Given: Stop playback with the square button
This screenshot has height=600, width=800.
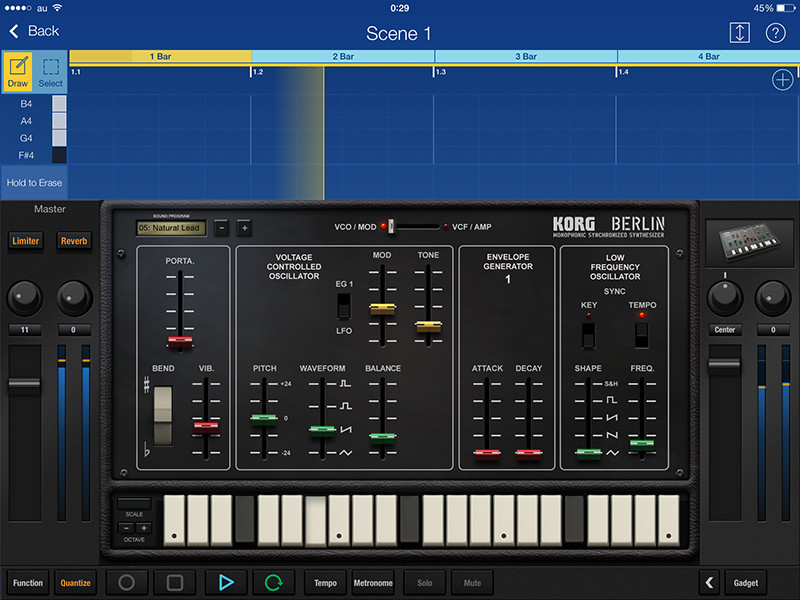Looking at the screenshot, I should point(174,583).
